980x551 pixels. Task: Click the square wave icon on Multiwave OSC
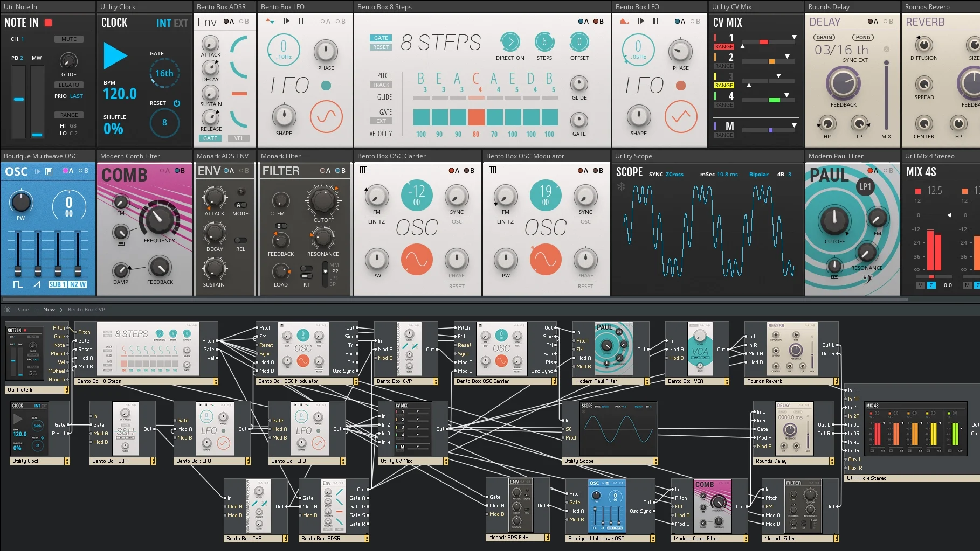18,284
